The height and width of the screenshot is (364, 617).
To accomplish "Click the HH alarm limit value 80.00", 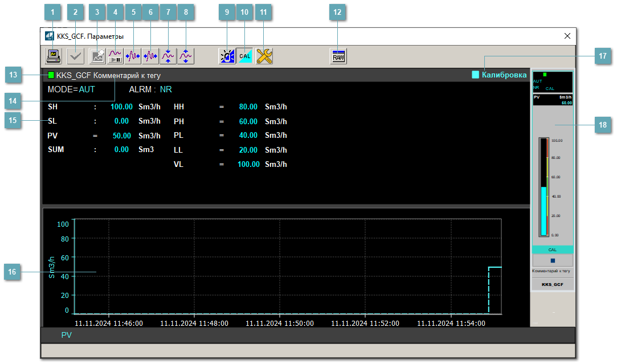I will coord(248,107).
